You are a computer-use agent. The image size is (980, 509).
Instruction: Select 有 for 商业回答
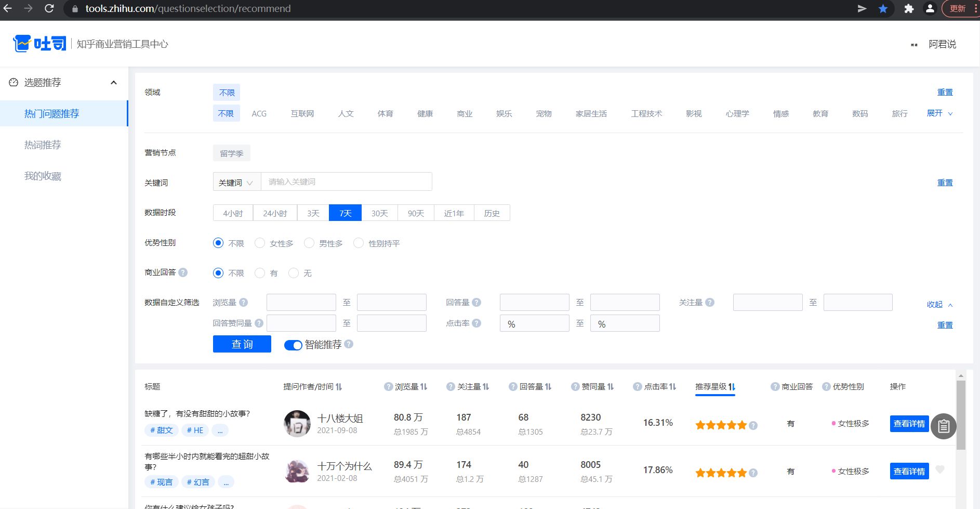(x=260, y=272)
